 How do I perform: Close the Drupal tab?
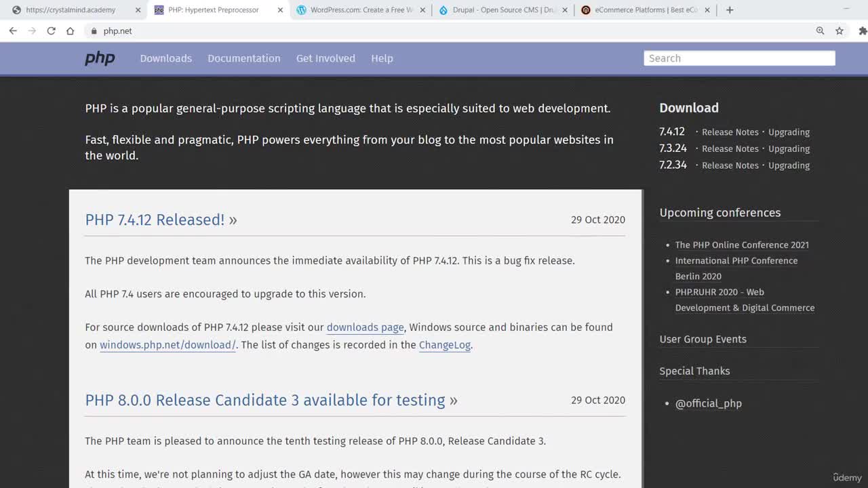[x=565, y=10]
